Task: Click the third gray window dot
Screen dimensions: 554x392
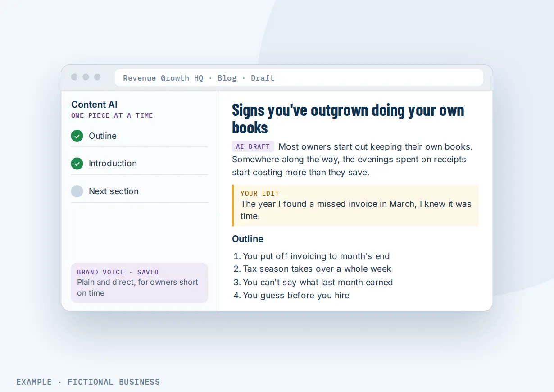Action: [x=97, y=77]
